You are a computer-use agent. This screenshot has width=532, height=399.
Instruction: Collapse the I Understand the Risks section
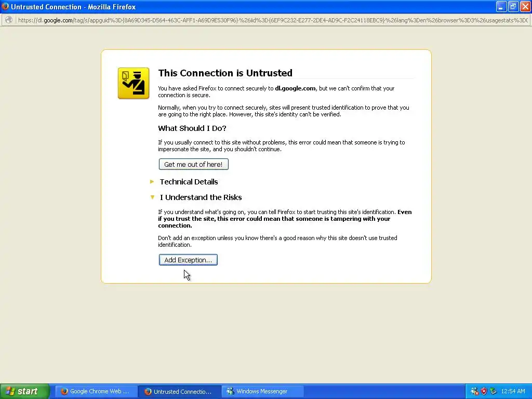152,197
